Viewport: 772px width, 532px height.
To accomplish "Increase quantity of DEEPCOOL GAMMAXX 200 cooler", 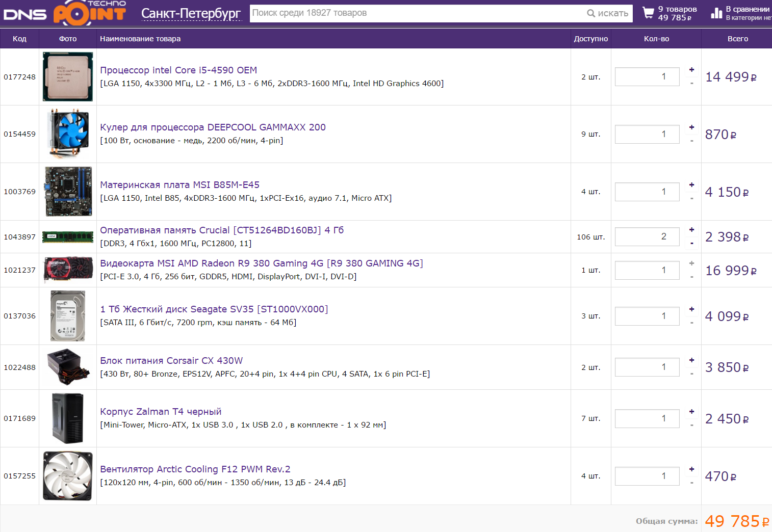I will pyautogui.click(x=691, y=127).
